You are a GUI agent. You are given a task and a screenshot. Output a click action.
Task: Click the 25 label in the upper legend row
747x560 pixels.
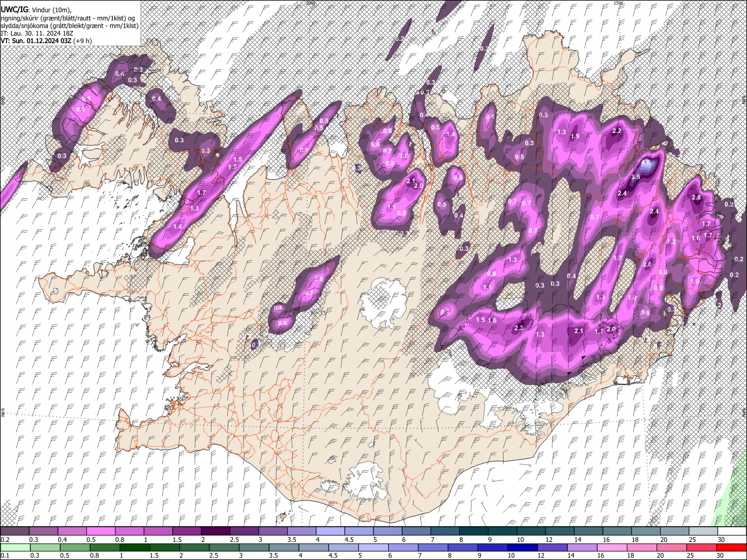691,540
